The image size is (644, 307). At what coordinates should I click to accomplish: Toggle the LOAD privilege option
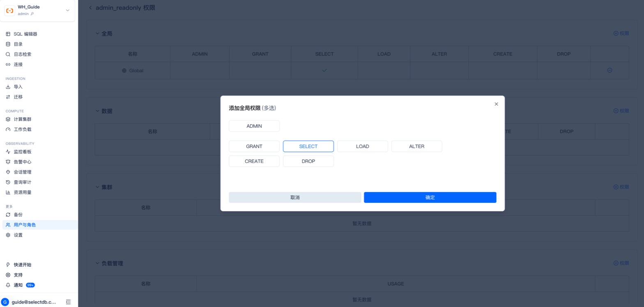363,147
